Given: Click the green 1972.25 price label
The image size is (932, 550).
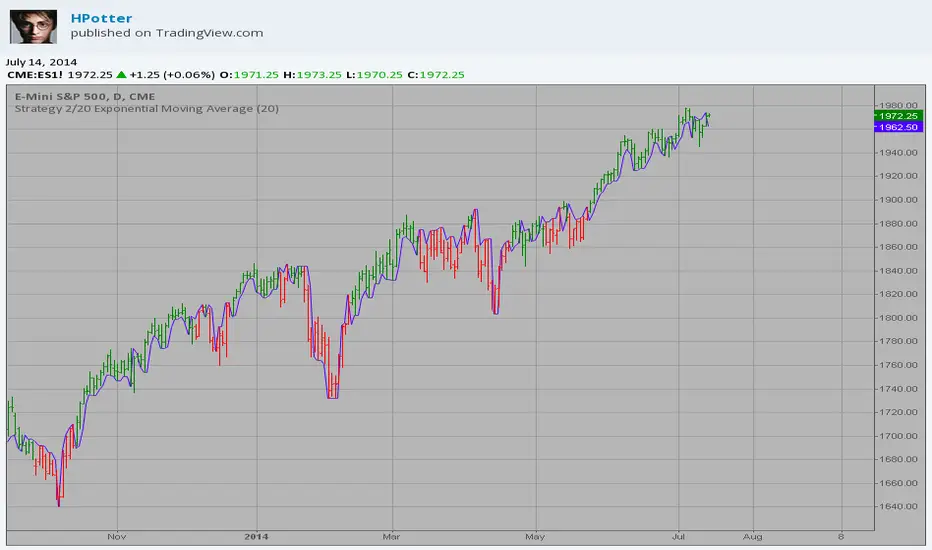Looking at the screenshot, I should [898, 116].
